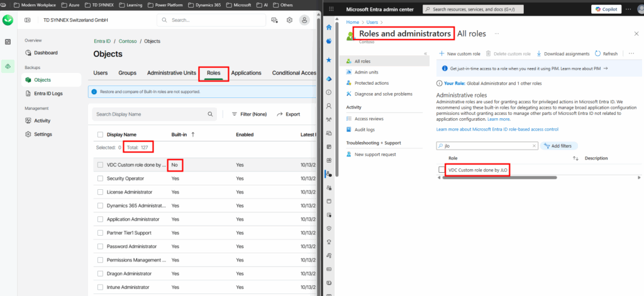Toggle the sidebar panel icon beside company name
Viewport: 644px width, 296px height.
tap(27, 20)
